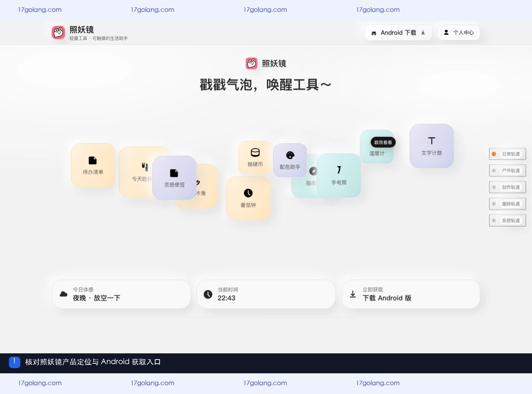Select the 日常轨道 track
Image resolution: width=532 pixels, height=394 pixels.
pyautogui.click(x=508, y=154)
